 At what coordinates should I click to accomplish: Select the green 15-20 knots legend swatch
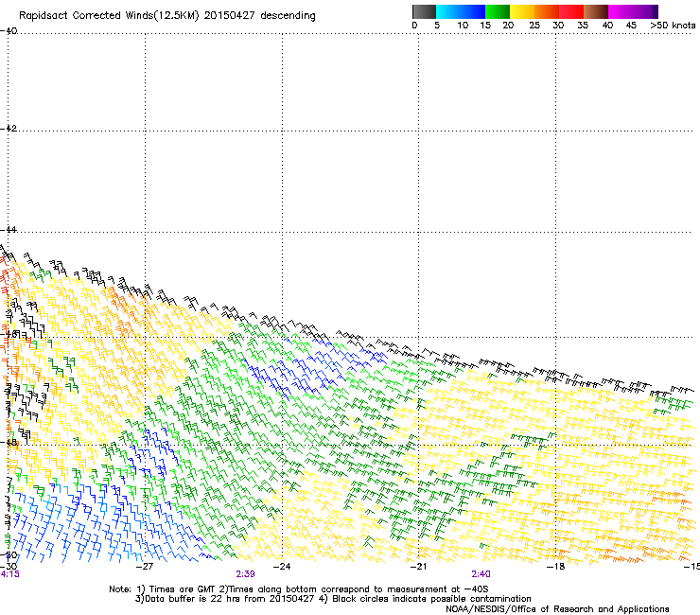click(x=498, y=11)
